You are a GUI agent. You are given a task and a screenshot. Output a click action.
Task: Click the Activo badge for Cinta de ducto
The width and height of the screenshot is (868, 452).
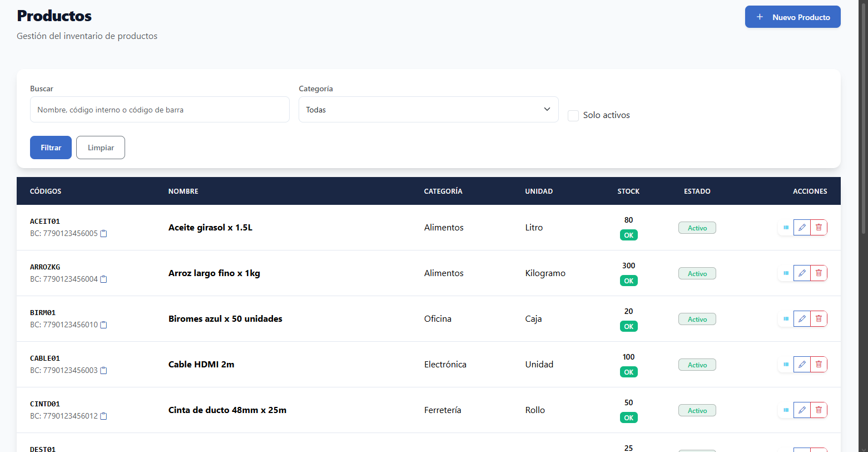pos(697,410)
